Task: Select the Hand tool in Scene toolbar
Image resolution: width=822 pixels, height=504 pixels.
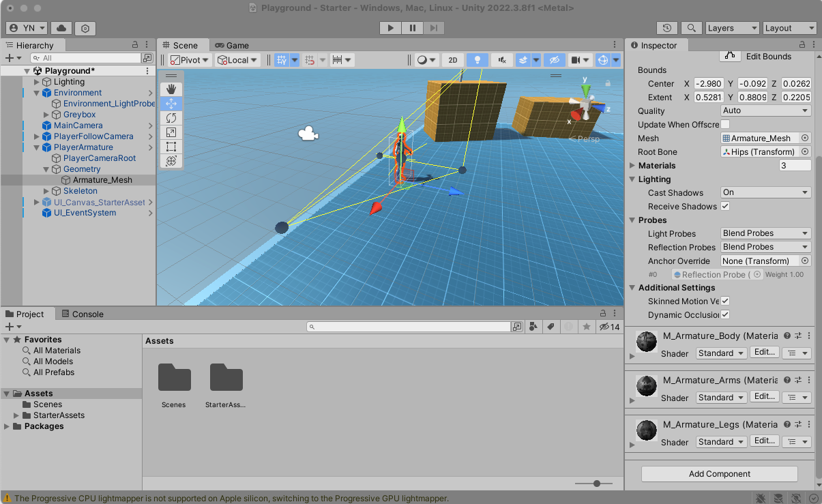Action: click(171, 89)
